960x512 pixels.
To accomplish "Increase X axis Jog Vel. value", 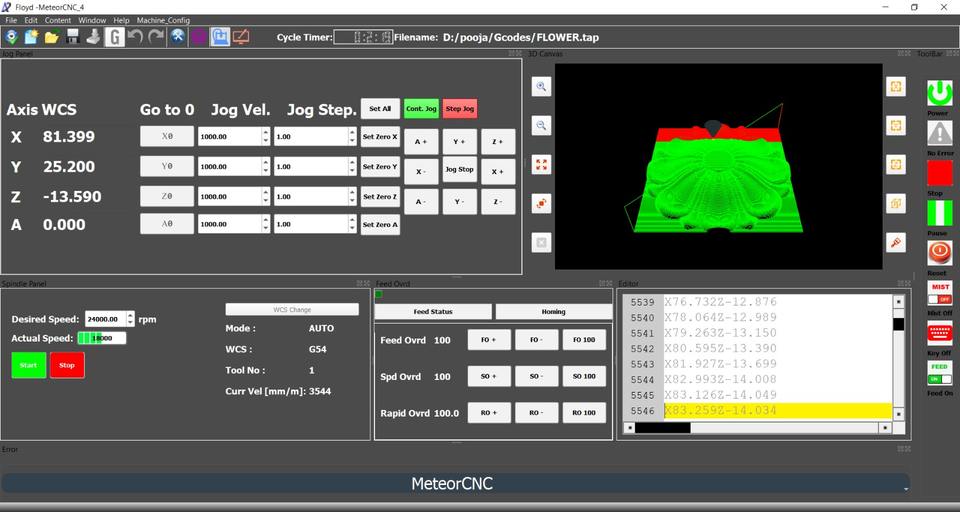I will 265,133.
